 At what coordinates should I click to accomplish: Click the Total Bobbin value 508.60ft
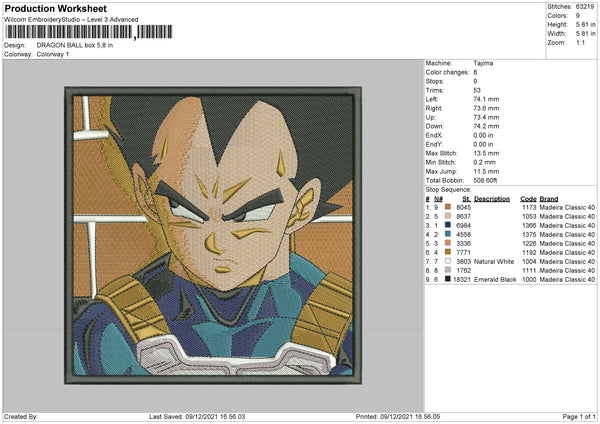coord(485,180)
